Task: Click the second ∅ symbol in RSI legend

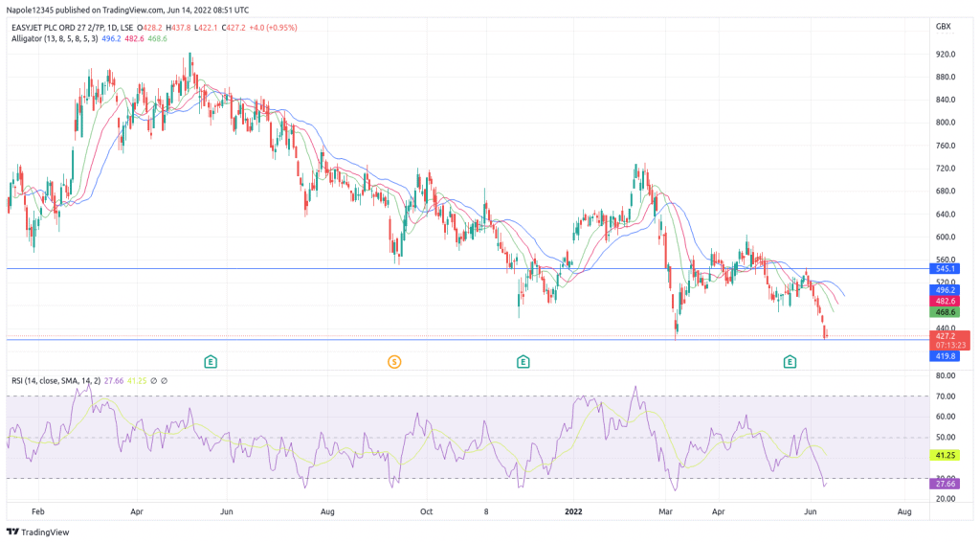Action: (x=164, y=380)
